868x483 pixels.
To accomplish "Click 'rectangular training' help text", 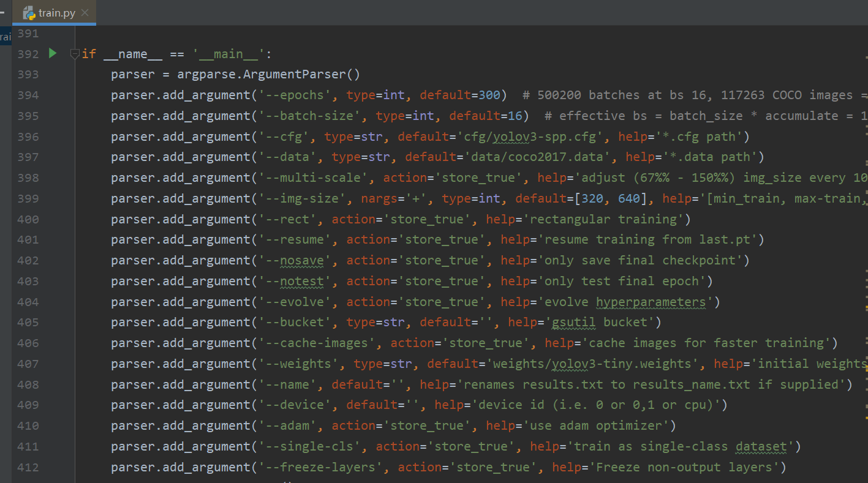I will pos(605,219).
